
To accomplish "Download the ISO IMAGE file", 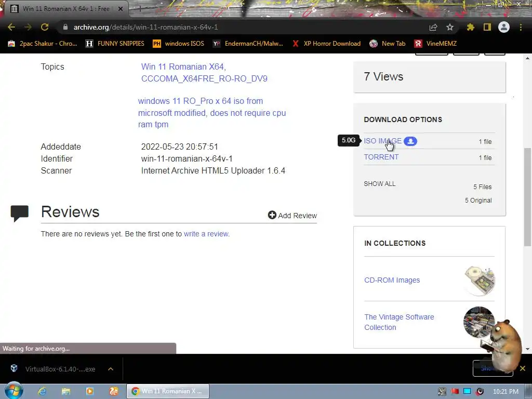I will [x=382, y=141].
